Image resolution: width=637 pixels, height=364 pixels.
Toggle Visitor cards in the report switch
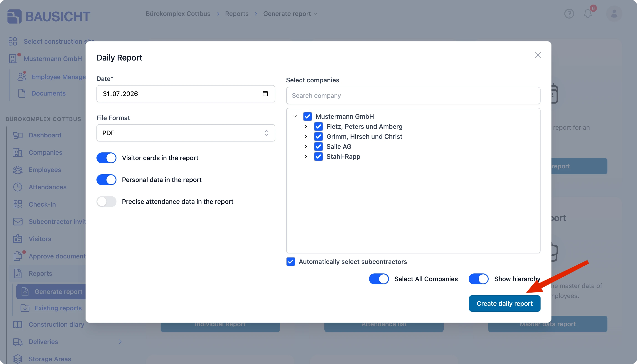(x=106, y=158)
